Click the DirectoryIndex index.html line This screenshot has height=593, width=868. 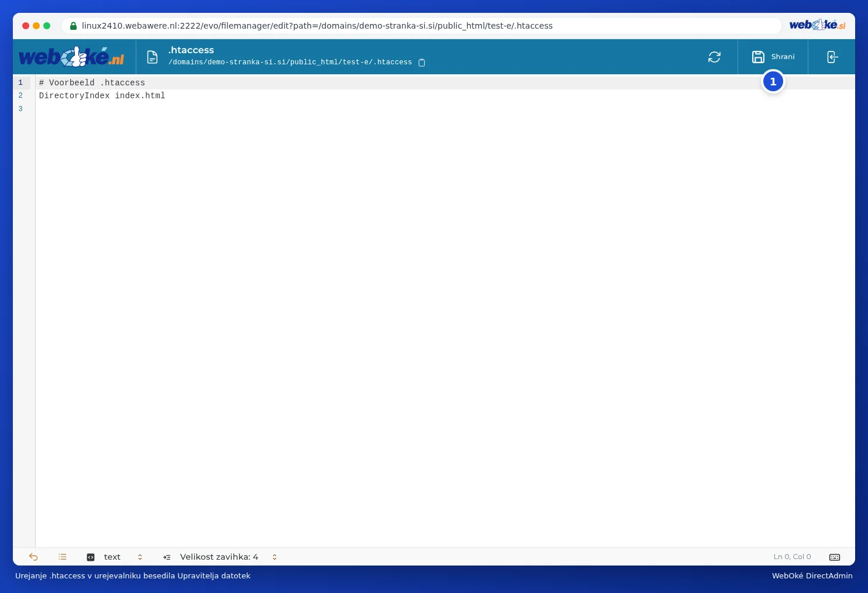coord(102,95)
